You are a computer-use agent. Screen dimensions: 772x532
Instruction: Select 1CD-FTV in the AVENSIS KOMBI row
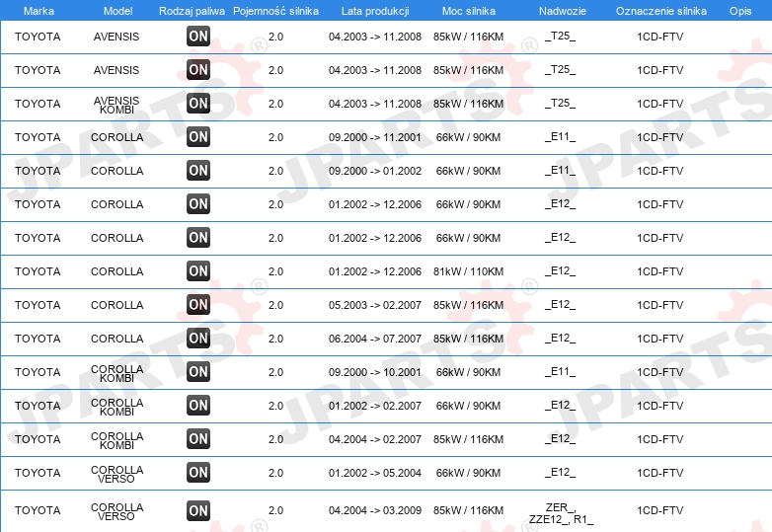click(x=659, y=104)
